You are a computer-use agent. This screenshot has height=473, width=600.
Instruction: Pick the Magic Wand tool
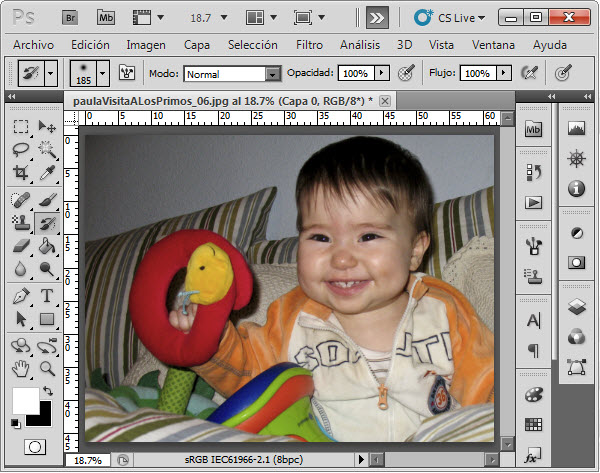pos(47,150)
